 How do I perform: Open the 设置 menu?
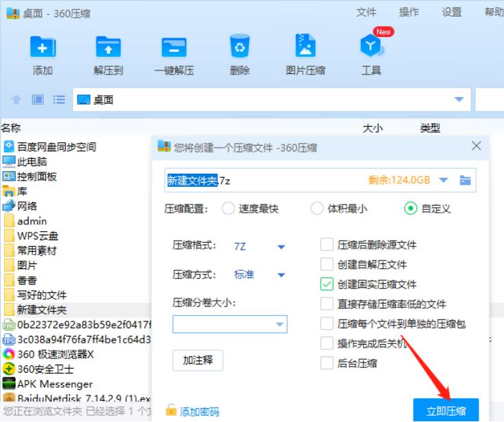coord(451,12)
